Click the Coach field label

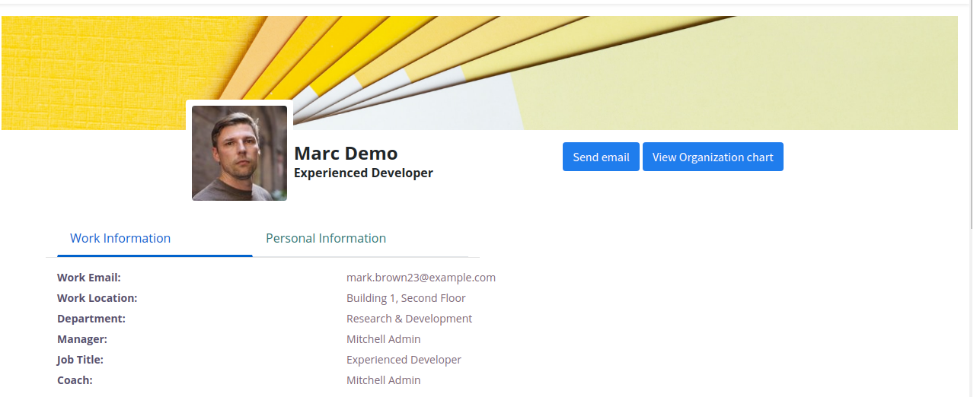(x=75, y=380)
